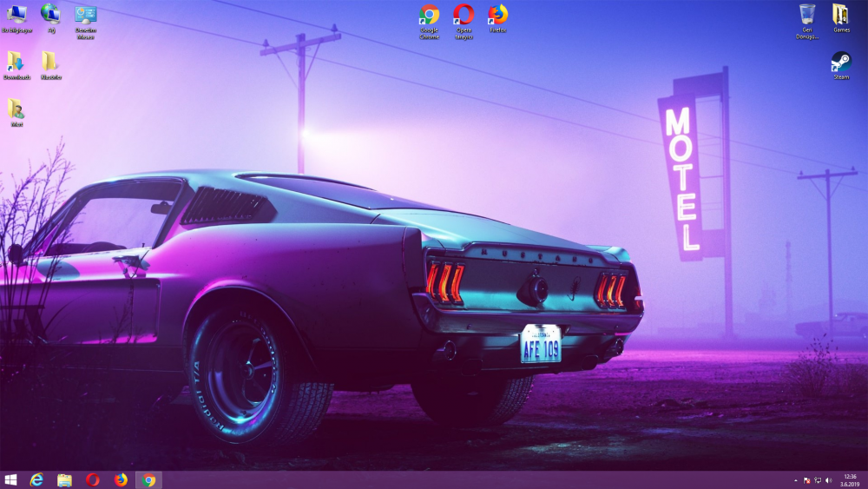The image size is (868, 489).
Task: Select the Downloads folder shortcut
Action: (x=16, y=62)
